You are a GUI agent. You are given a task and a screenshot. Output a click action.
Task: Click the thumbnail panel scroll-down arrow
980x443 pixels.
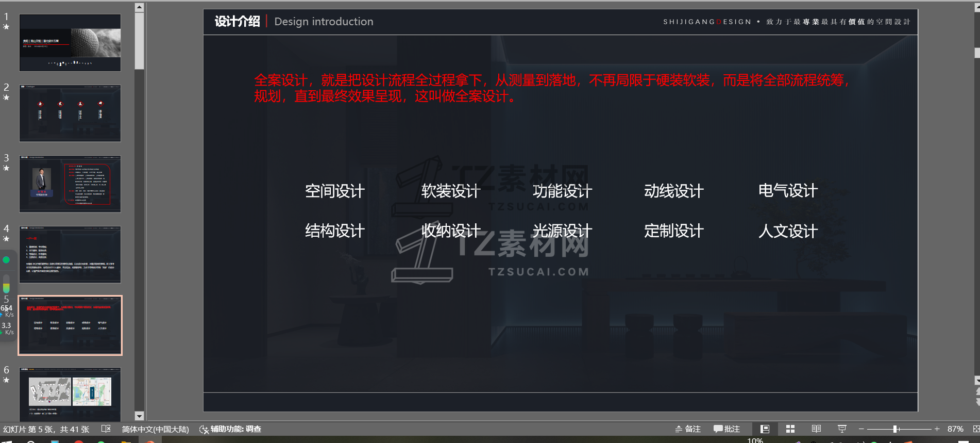(139, 416)
